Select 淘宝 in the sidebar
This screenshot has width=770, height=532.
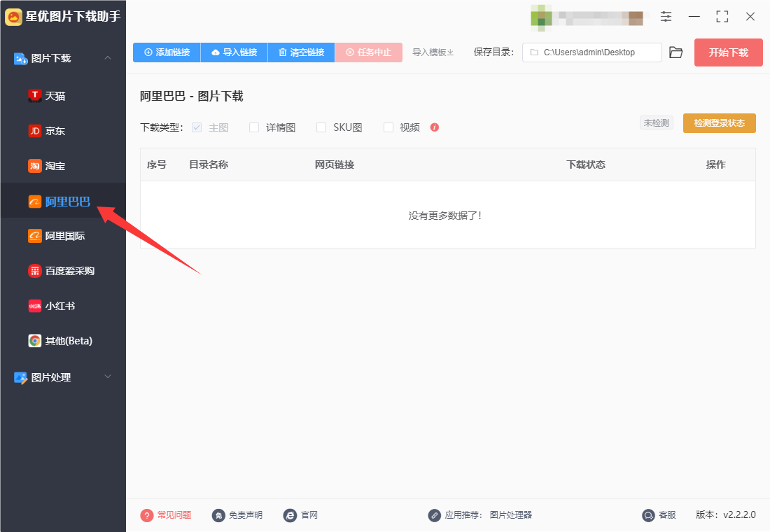coord(63,166)
